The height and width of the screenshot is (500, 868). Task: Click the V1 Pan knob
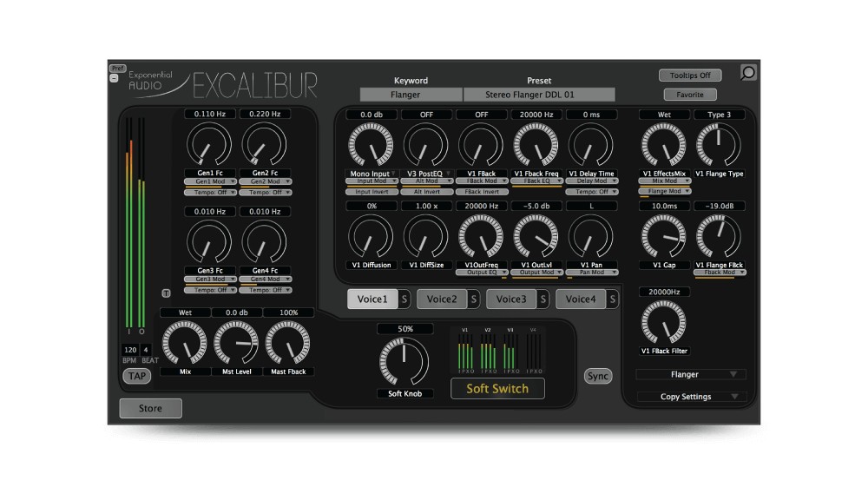click(x=591, y=236)
